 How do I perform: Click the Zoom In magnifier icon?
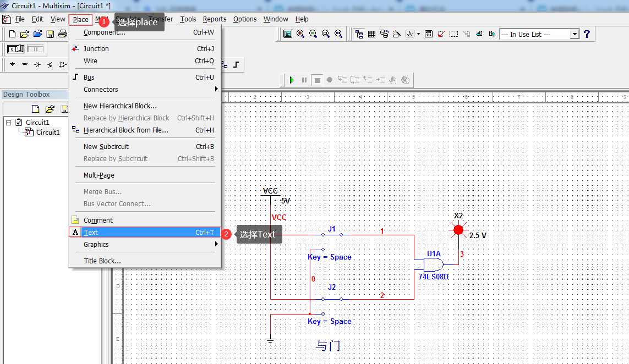pyautogui.click(x=300, y=34)
